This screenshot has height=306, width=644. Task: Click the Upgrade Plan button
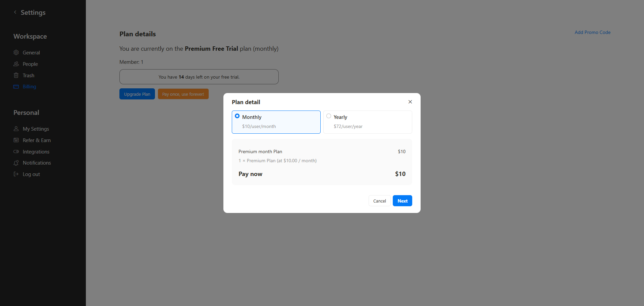[137, 94]
